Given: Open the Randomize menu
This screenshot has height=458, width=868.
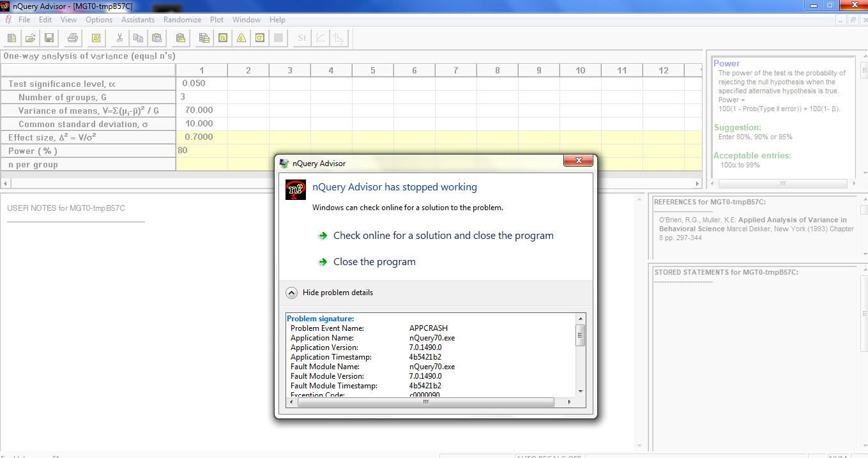Looking at the screenshot, I should point(182,20).
